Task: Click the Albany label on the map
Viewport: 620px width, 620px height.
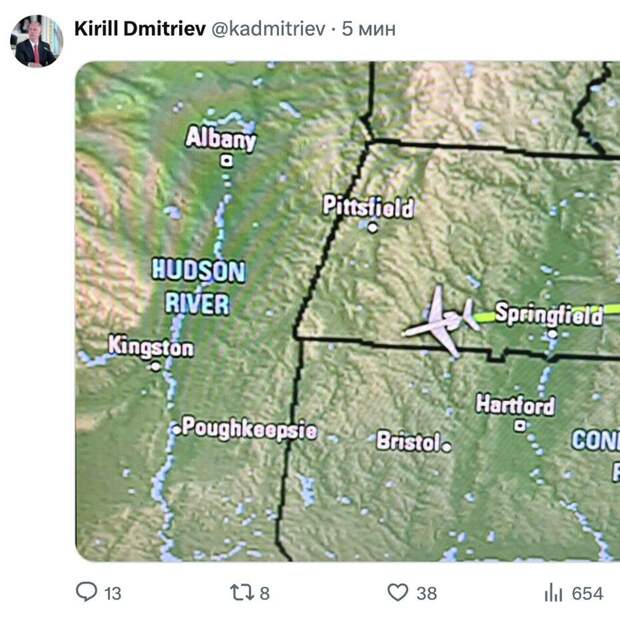Action: (221, 139)
